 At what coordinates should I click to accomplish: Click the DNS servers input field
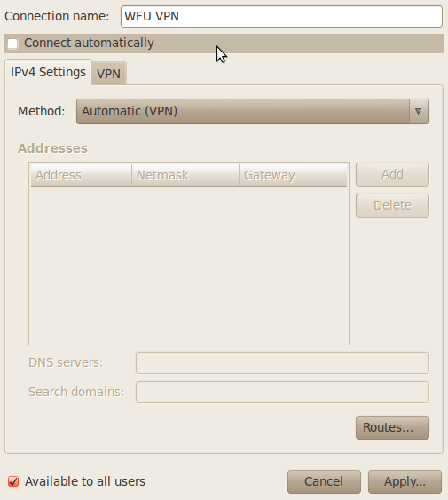pyautogui.click(x=282, y=362)
